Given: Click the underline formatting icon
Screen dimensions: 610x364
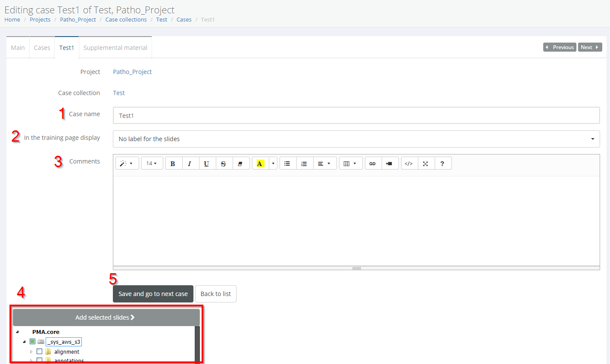Looking at the screenshot, I should point(207,163).
